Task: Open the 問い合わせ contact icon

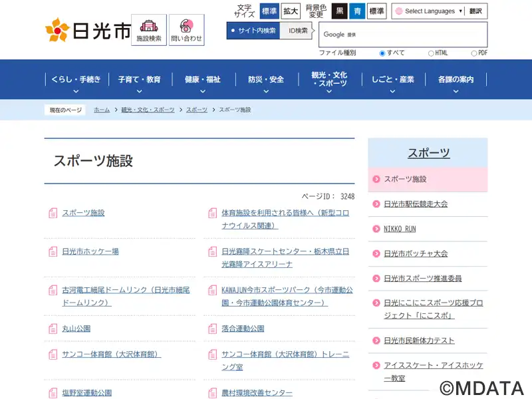Action: pos(186,31)
